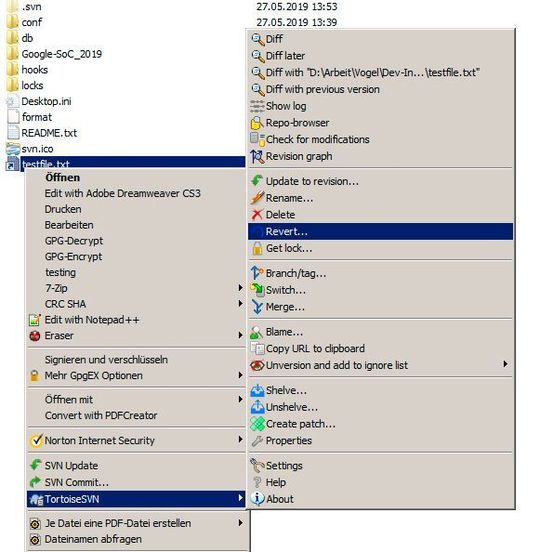Click the Branch/tag icon
540x552 pixels.
click(257, 273)
